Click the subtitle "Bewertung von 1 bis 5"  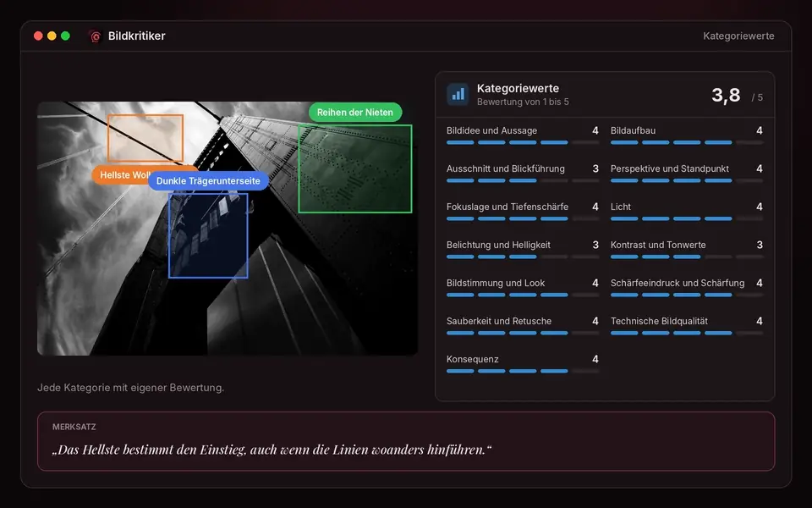point(523,102)
